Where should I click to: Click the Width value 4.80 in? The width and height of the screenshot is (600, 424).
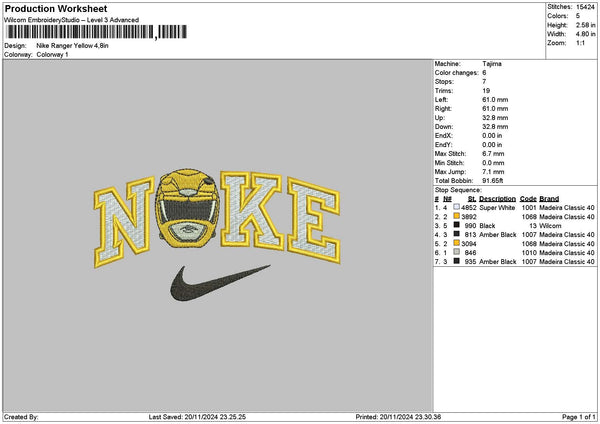click(585, 34)
